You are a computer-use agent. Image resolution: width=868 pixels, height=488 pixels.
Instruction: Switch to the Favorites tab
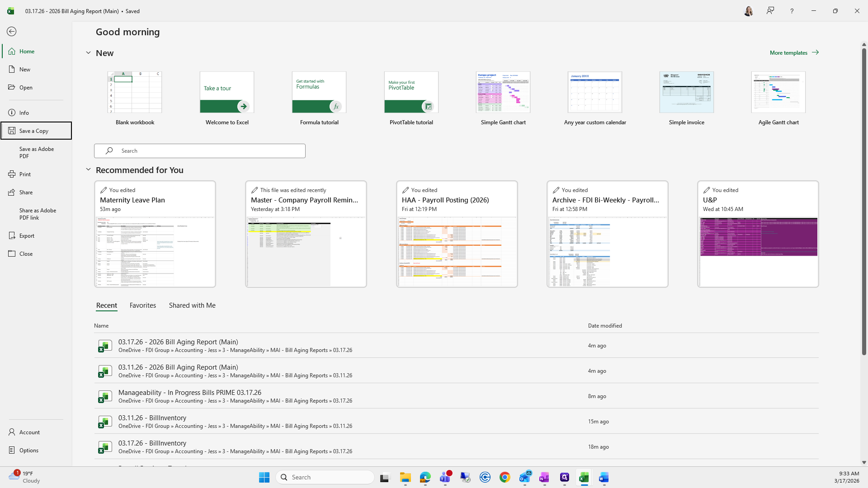click(142, 305)
